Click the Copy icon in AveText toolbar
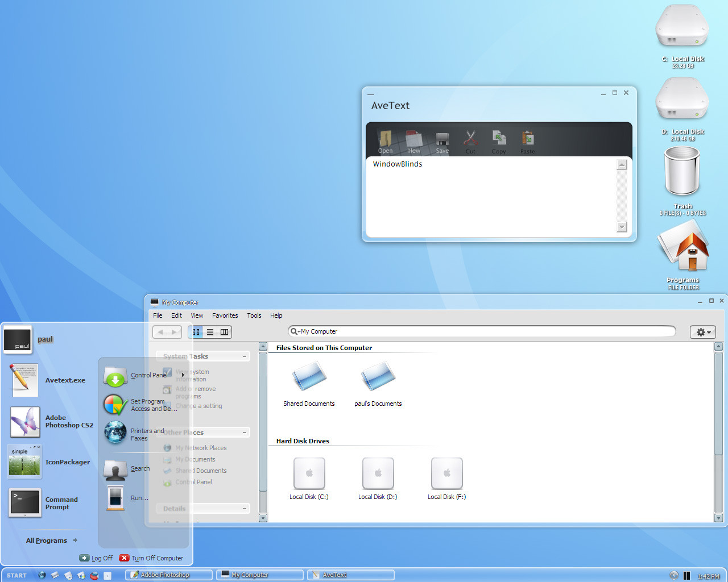This screenshot has width=728, height=582. [x=499, y=141]
